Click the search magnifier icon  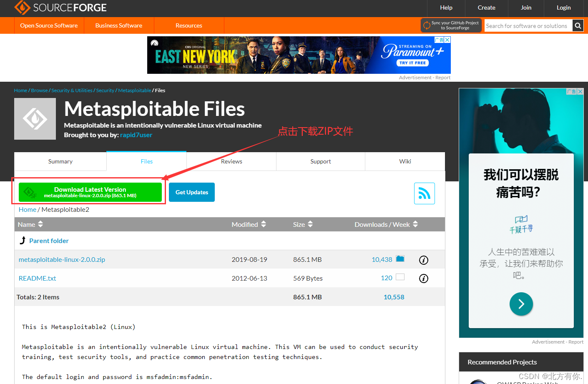coord(578,26)
